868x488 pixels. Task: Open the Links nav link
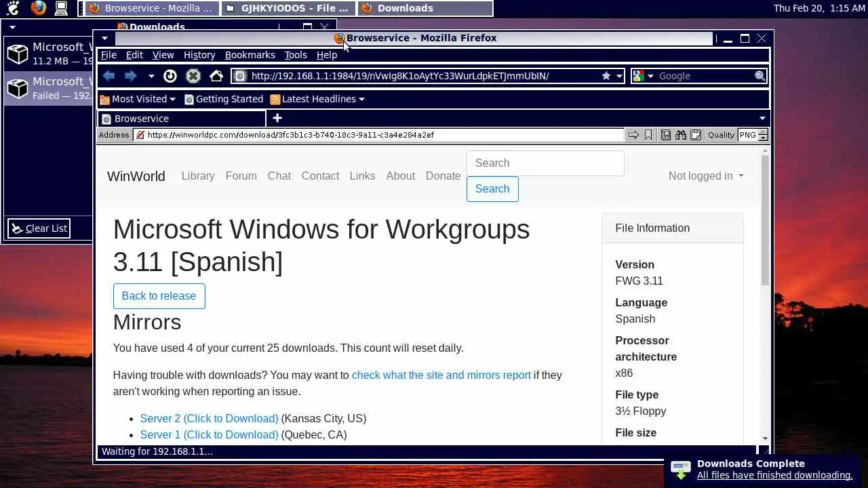(x=362, y=176)
